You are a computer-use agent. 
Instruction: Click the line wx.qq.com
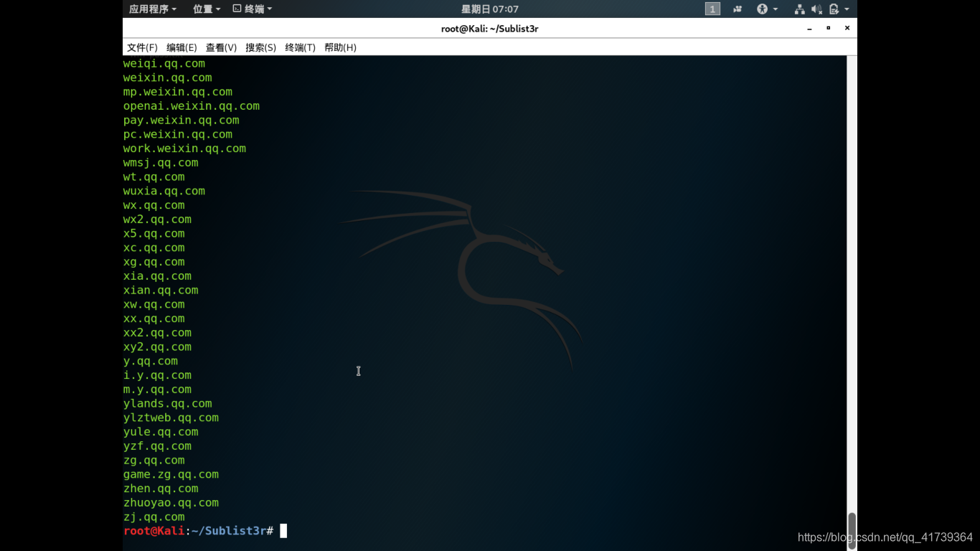point(154,205)
